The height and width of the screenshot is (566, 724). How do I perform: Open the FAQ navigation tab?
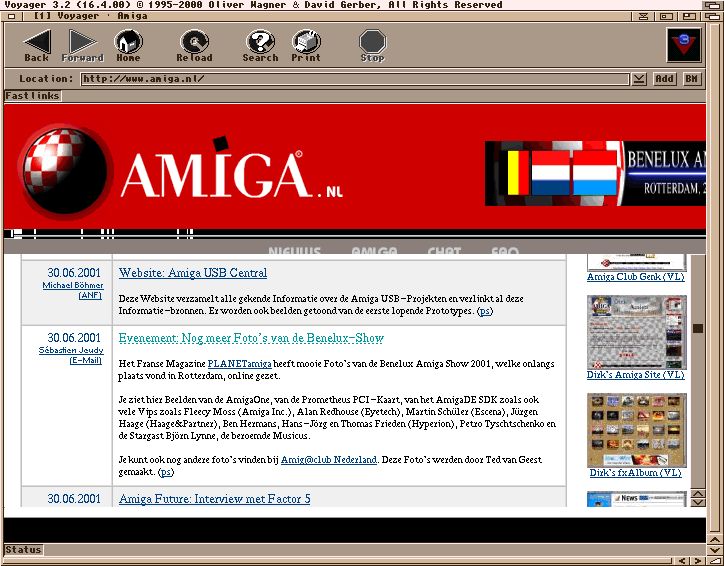pos(505,251)
